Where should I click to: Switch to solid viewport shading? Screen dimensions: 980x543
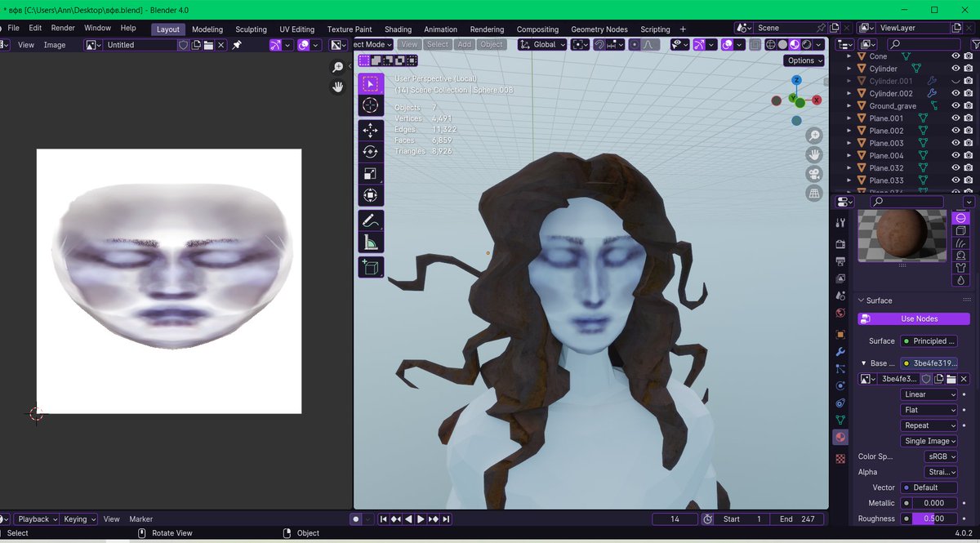pos(782,45)
